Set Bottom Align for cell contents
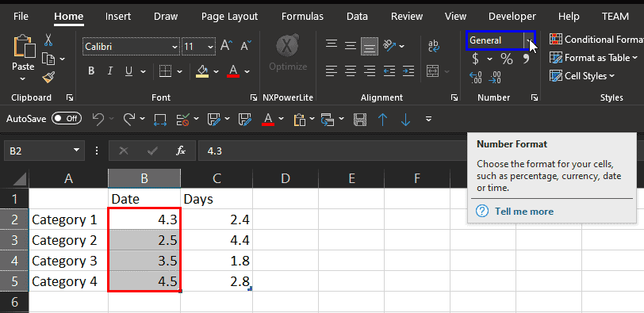Screen dimensions: 644x313 (x=370, y=46)
